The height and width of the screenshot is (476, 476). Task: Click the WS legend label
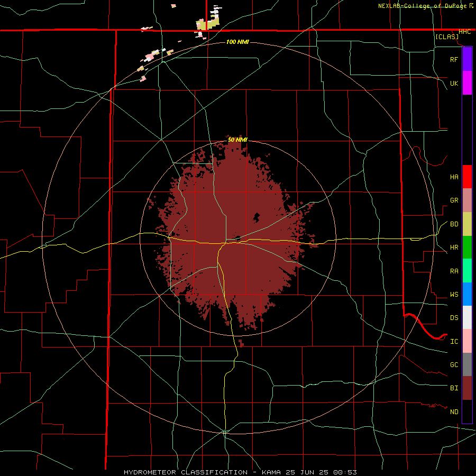coord(454,295)
